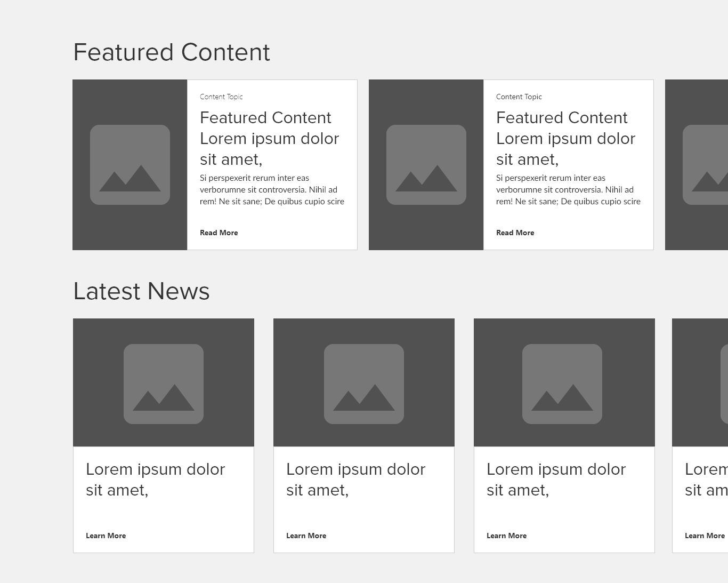
Task: Click the mountain icon on third Latest News card
Action: 563,384
